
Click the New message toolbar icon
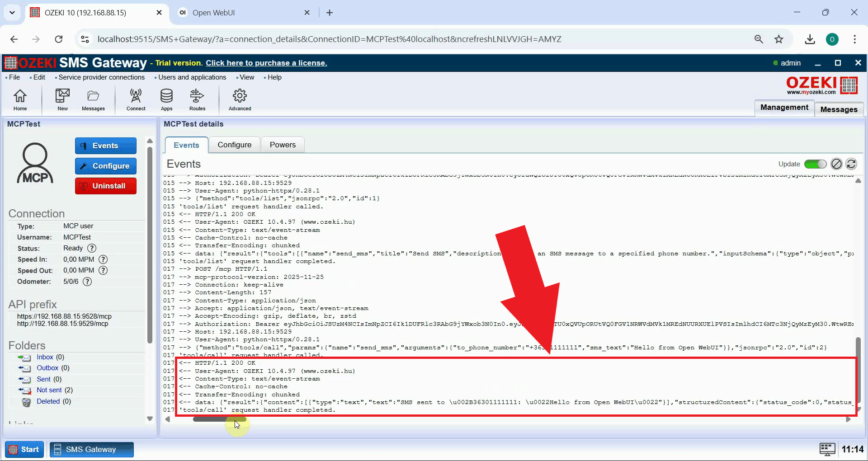[62, 99]
